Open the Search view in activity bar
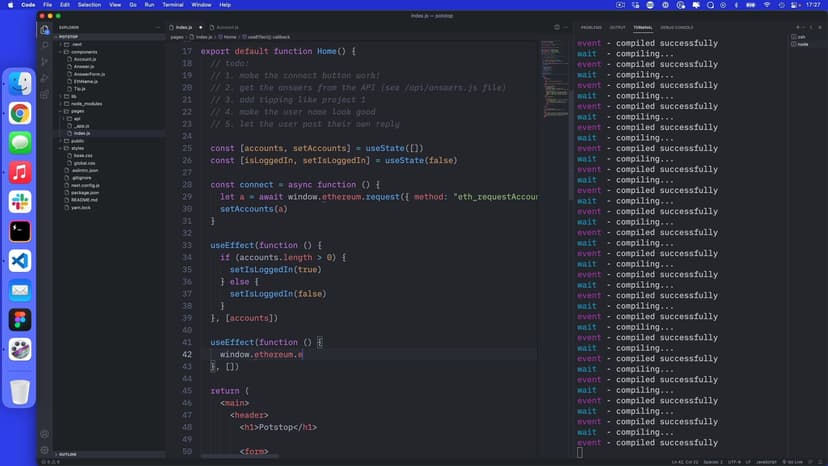828x466 pixels. click(45, 45)
